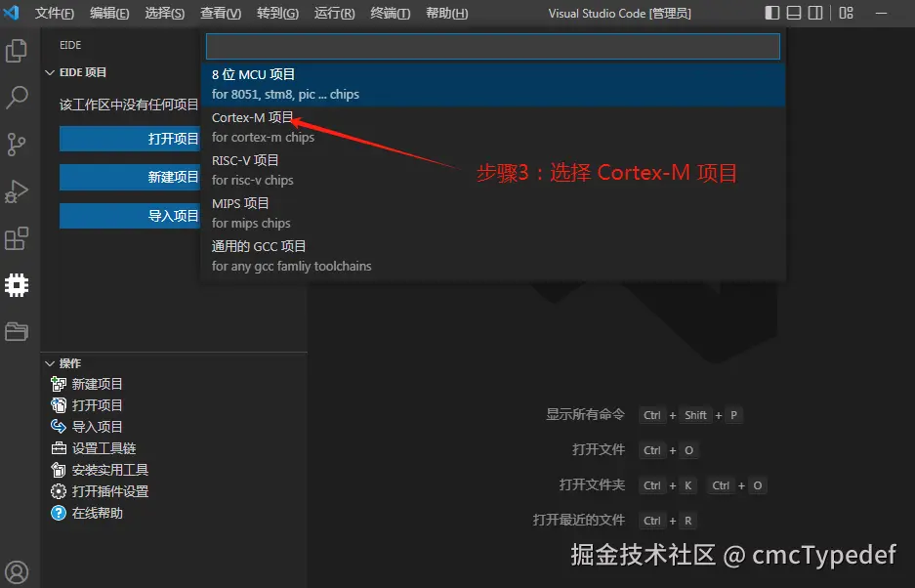Click the plugin settings gear icon

coord(59,491)
